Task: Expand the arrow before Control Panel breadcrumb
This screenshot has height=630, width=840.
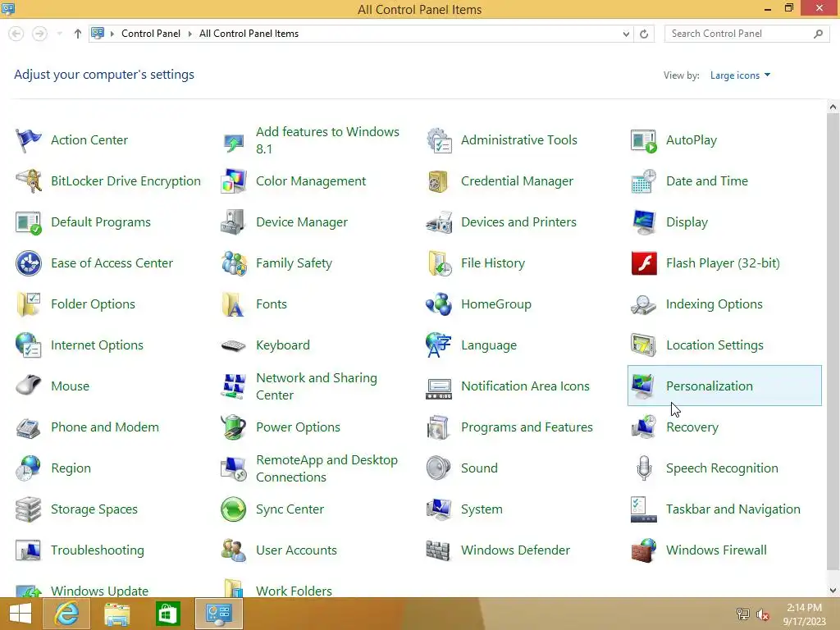Action: click(x=112, y=34)
